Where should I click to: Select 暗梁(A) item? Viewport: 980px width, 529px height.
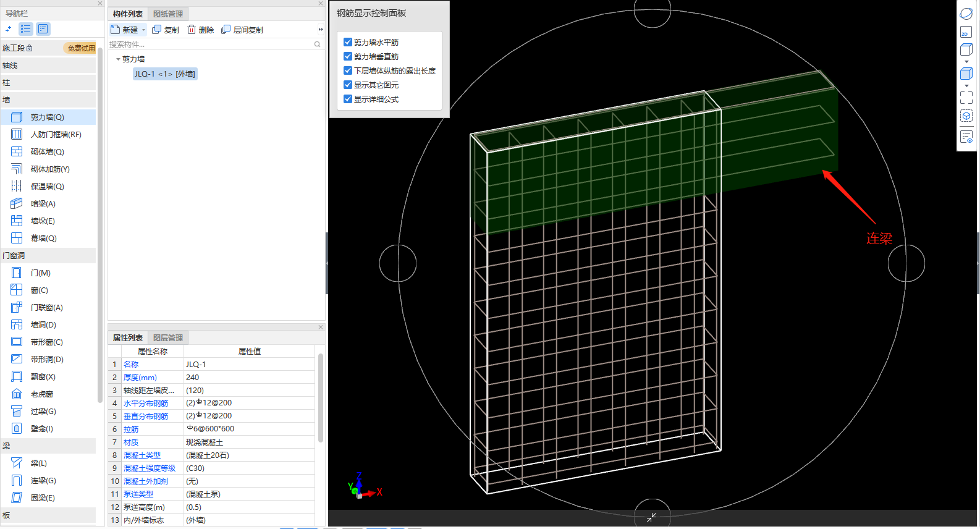[x=48, y=203]
